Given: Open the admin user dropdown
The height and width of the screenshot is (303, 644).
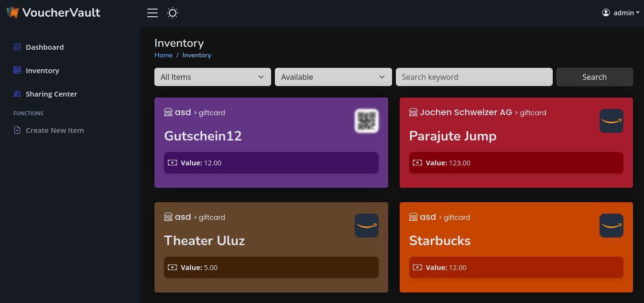Looking at the screenshot, I should coord(621,13).
